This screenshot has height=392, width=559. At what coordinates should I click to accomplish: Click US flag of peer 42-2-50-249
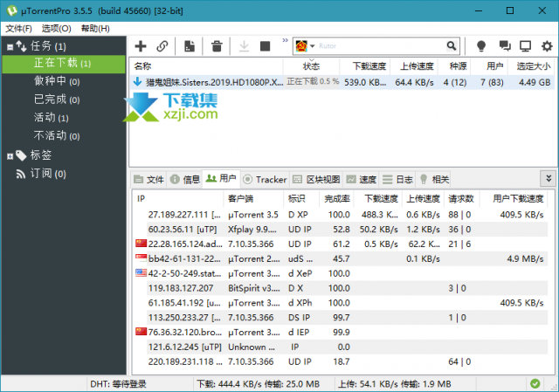141,273
